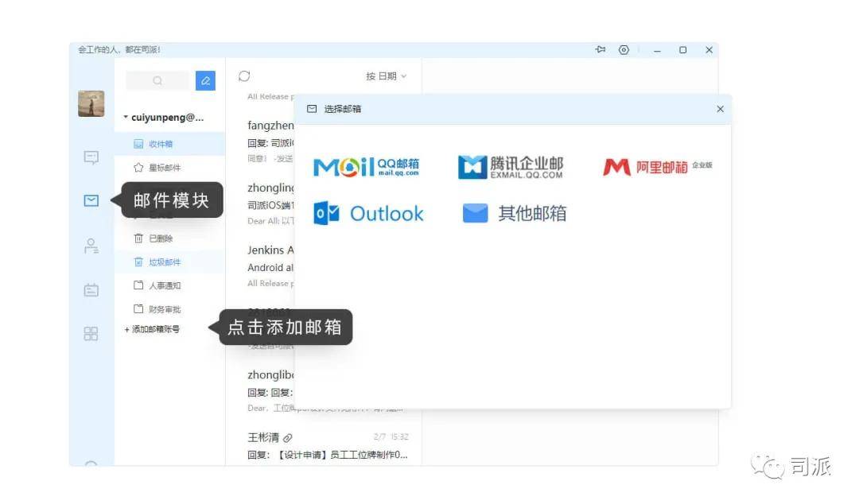Refresh the mail list
This screenshot has width=859, height=504.
(x=244, y=76)
